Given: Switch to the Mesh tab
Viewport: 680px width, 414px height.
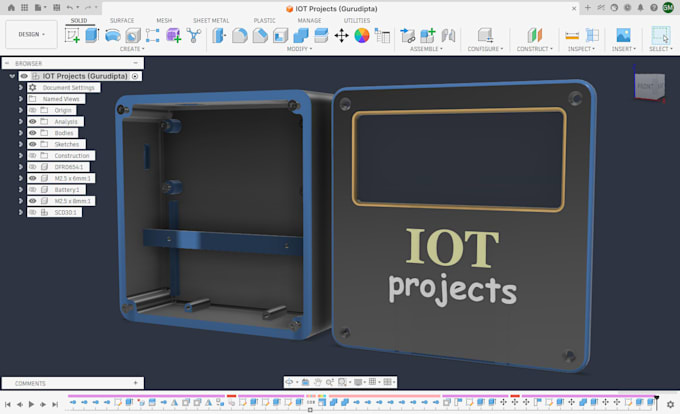Looking at the screenshot, I should pos(164,20).
